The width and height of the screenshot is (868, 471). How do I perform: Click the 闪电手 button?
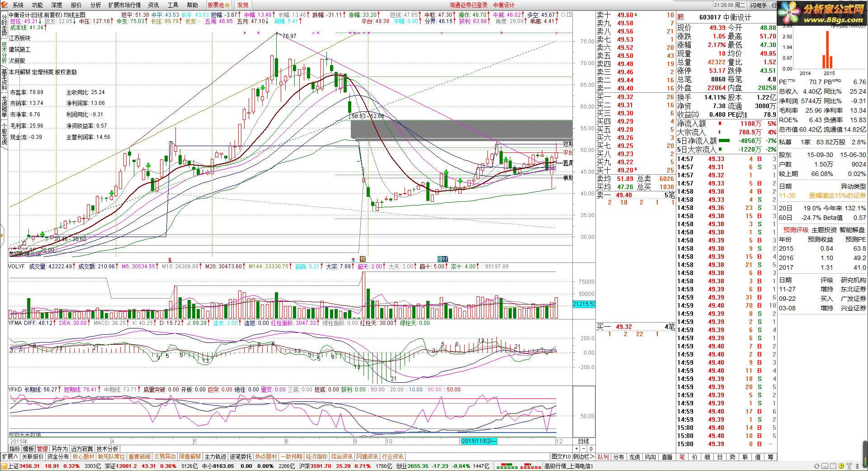[759, 5]
